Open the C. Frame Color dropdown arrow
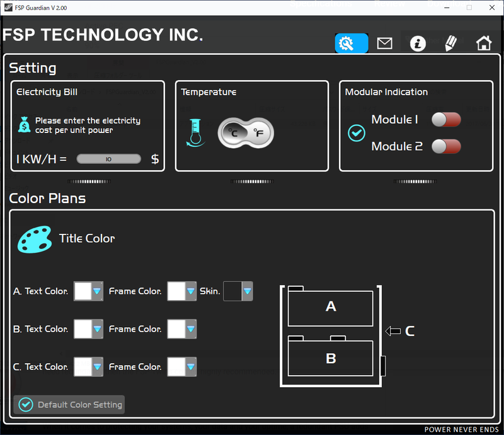 coord(191,367)
